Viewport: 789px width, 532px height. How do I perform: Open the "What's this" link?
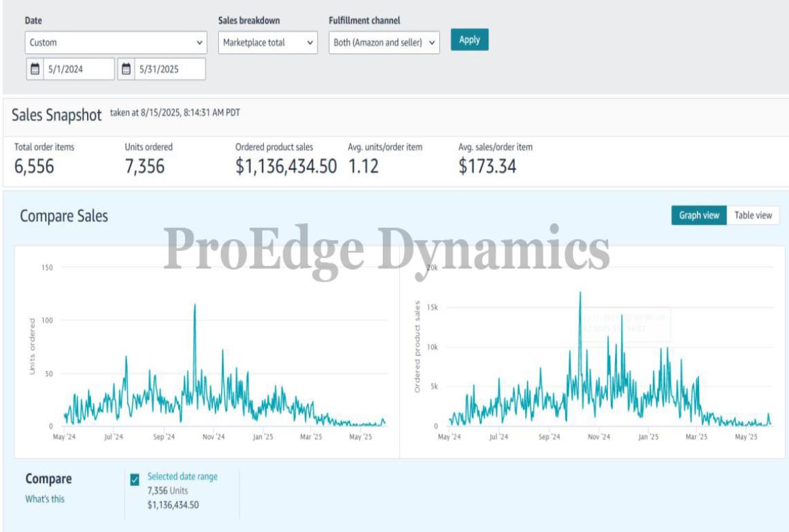point(45,499)
